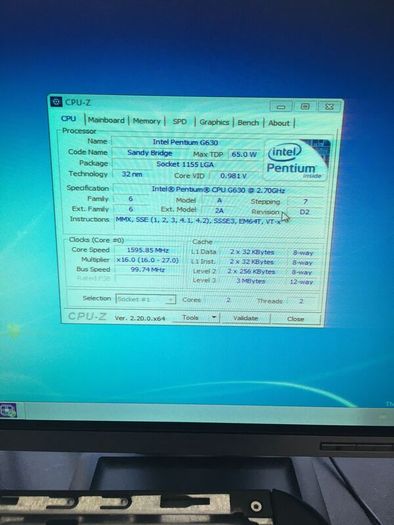Screen dimensions: 394x525
Task: Click the Ver. 2.20.0.x64 version text
Action: tap(140, 318)
